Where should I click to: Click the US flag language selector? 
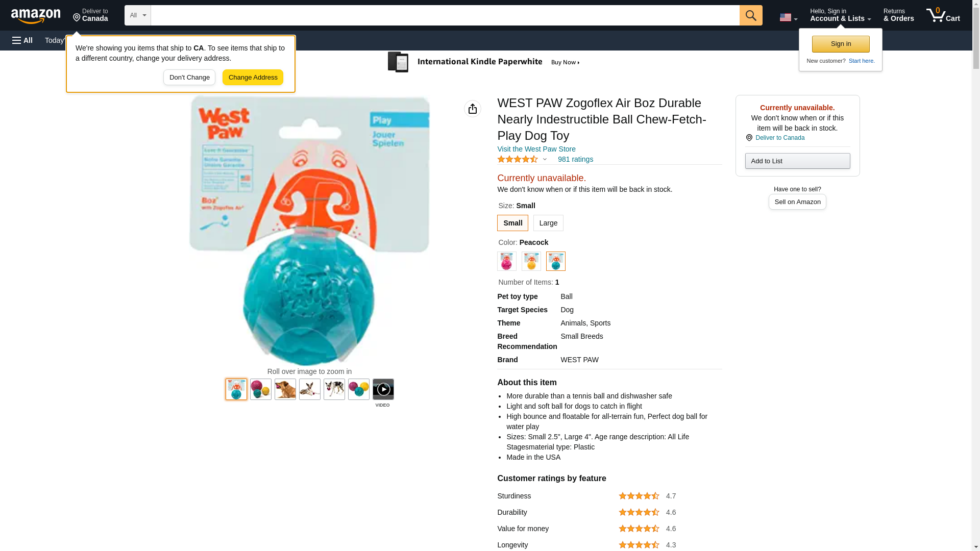coord(788,17)
